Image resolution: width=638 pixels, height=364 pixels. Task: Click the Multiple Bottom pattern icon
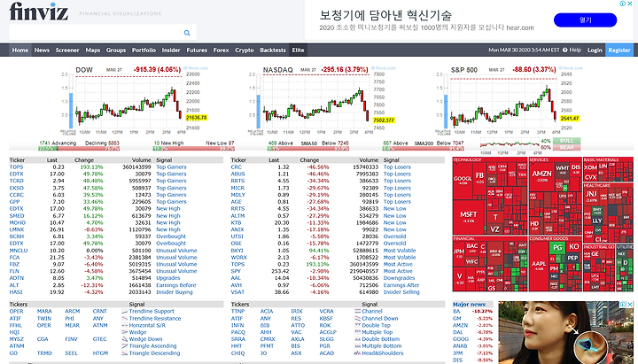(x=358, y=346)
